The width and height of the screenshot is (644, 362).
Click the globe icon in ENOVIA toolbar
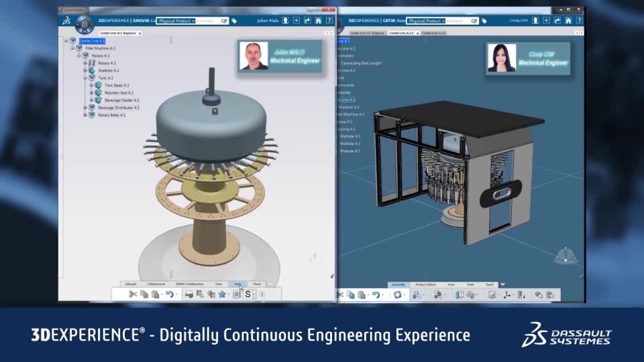[211, 294]
